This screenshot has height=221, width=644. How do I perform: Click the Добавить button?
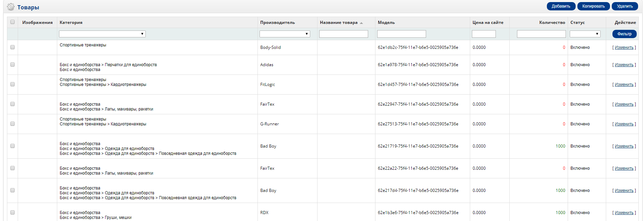pyautogui.click(x=561, y=6)
